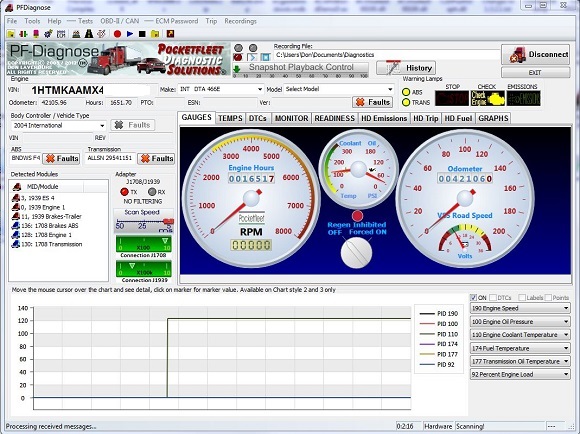Open the History button

(x=406, y=68)
